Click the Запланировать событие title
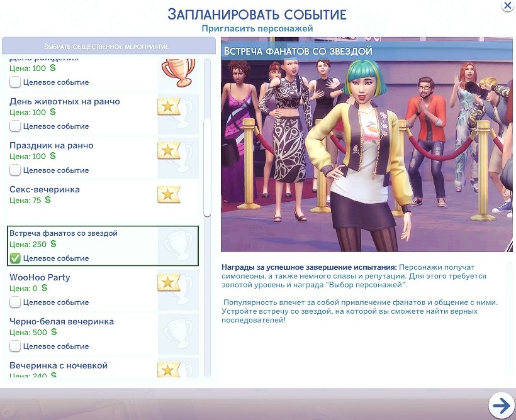This screenshot has width=516, height=420. [x=257, y=14]
